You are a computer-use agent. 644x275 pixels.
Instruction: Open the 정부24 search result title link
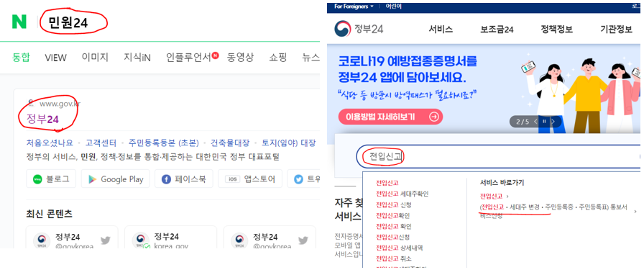pos(42,120)
